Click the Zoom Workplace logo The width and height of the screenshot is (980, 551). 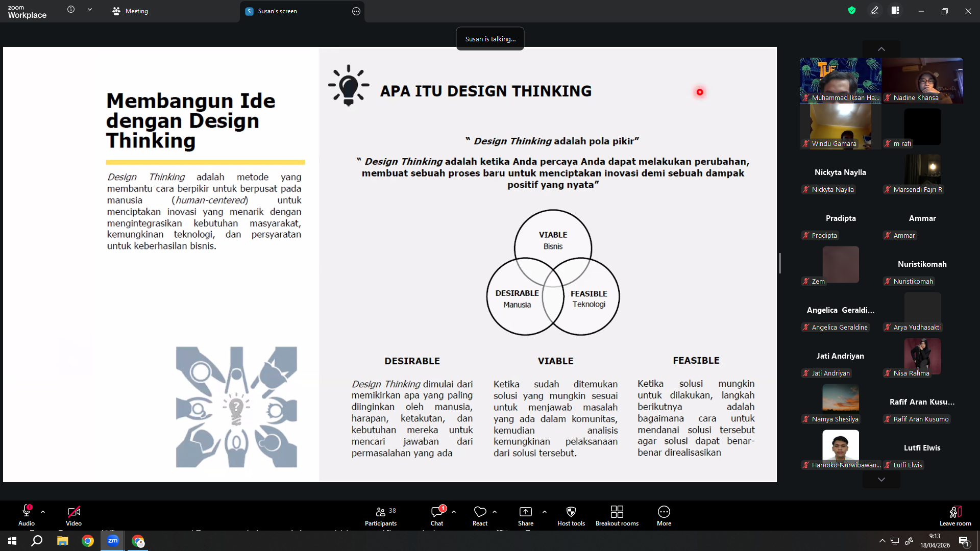tap(27, 11)
